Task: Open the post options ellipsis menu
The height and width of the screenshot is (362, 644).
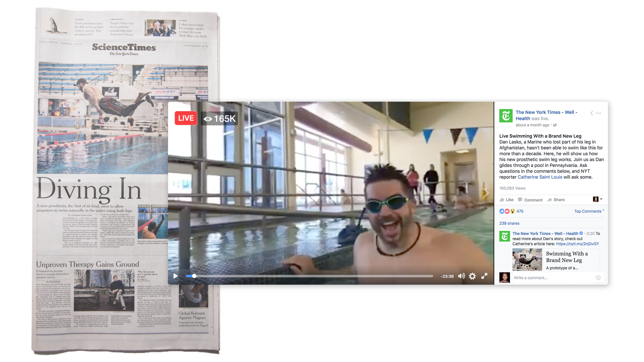Action: [x=598, y=113]
